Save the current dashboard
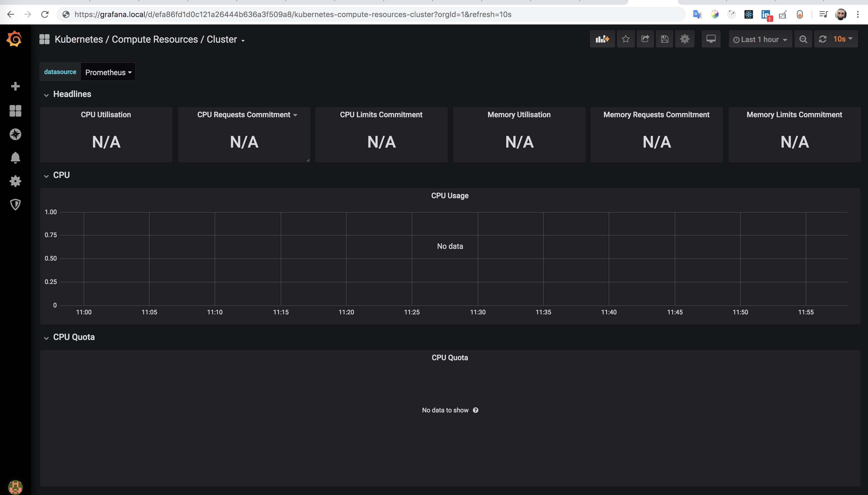Screen dimensions: 868x495 click(x=664, y=39)
